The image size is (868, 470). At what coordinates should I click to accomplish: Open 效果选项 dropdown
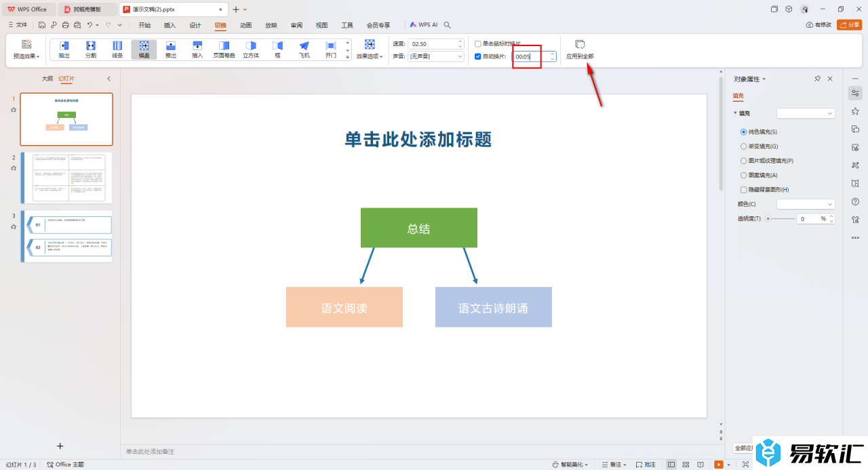coord(370,50)
